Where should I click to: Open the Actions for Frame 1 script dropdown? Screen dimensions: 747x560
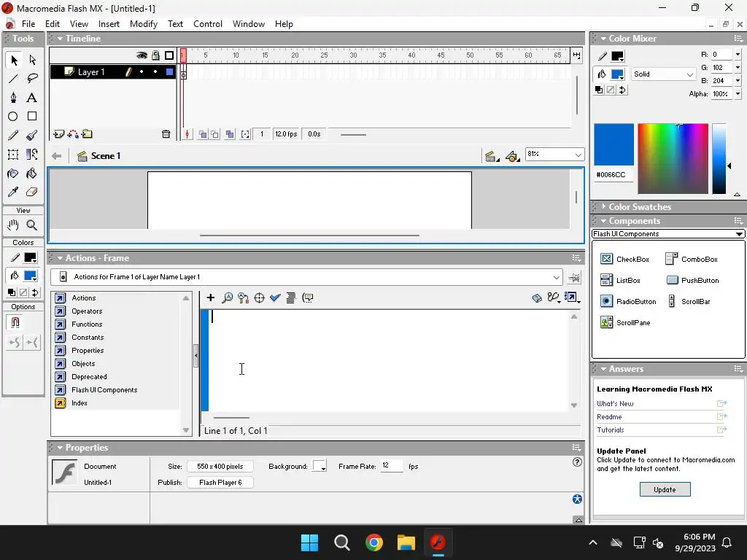(x=556, y=277)
